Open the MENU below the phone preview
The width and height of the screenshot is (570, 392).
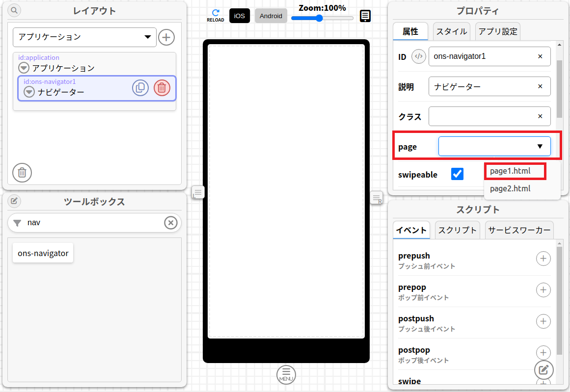(x=286, y=374)
